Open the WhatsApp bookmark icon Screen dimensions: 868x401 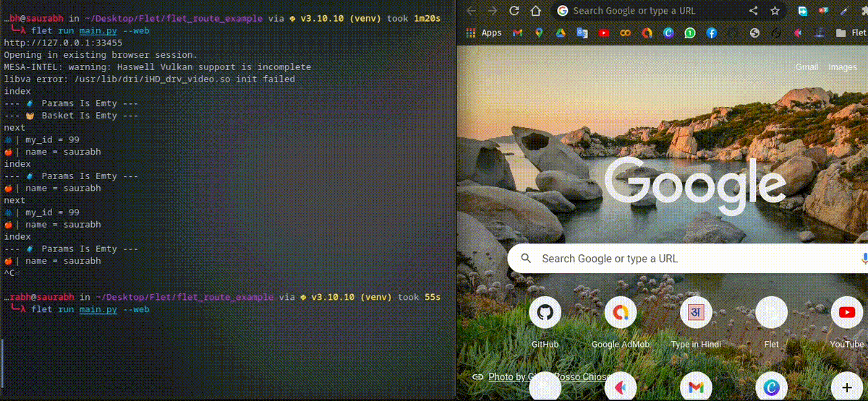[690, 33]
